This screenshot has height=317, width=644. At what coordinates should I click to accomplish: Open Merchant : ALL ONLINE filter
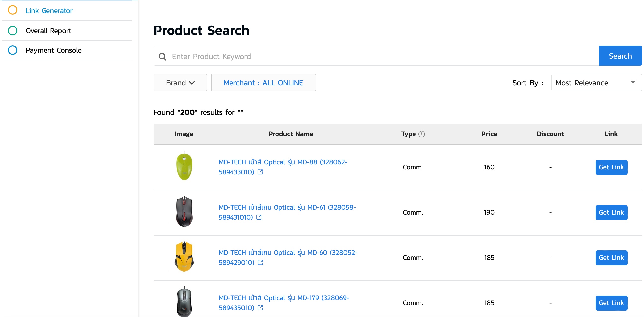tap(263, 83)
